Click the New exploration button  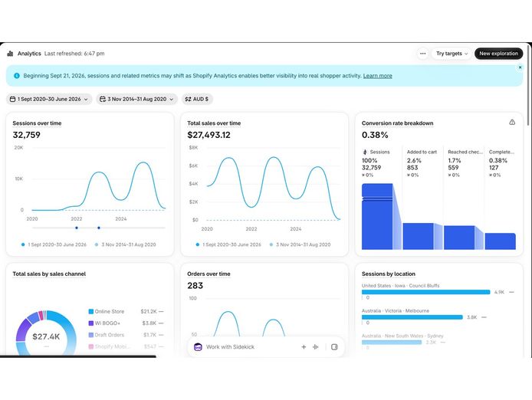(498, 54)
